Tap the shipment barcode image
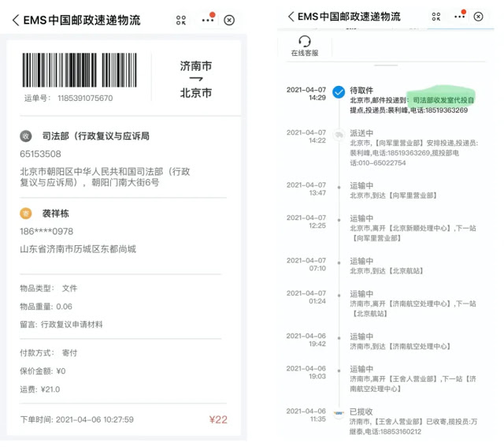This screenshot has height=447, width=504. 80,70
